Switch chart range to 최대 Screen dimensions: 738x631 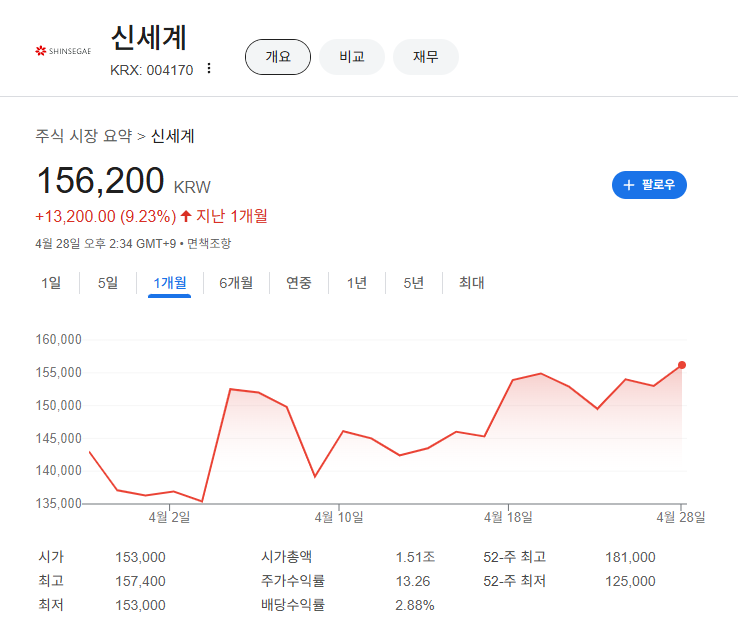coord(472,283)
